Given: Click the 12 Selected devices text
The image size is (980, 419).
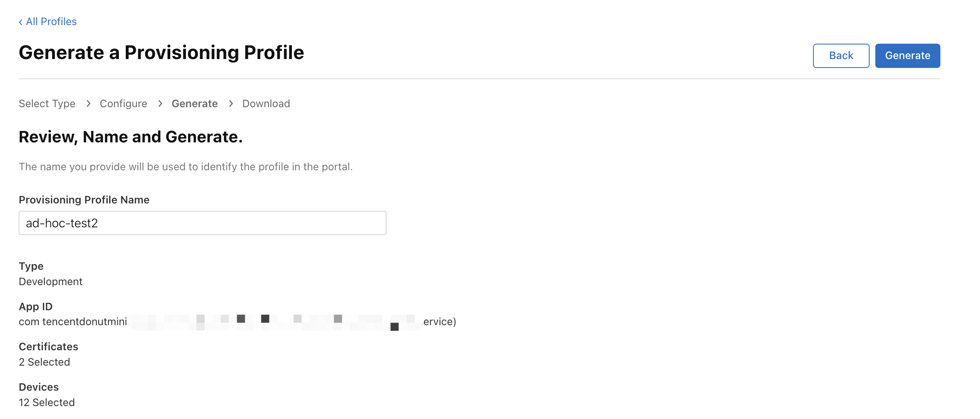Looking at the screenshot, I should tap(47, 402).
